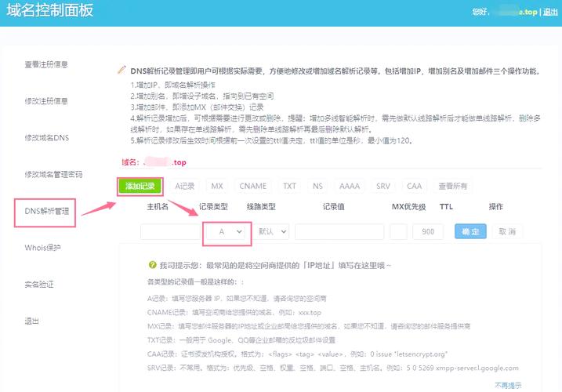
Task: Click the 操作 column header
Action: 495,206
